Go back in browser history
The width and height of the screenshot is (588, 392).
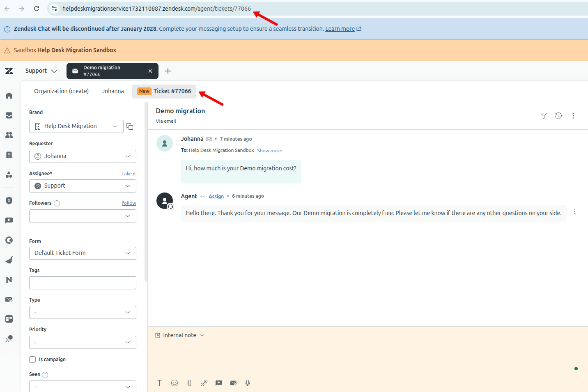click(7, 9)
